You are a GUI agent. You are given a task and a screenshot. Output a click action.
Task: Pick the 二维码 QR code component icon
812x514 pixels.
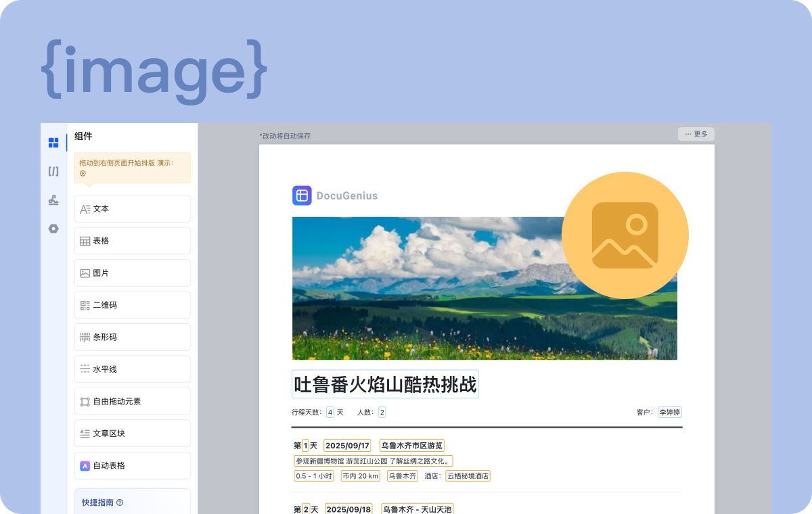click(x=85, y=305)
